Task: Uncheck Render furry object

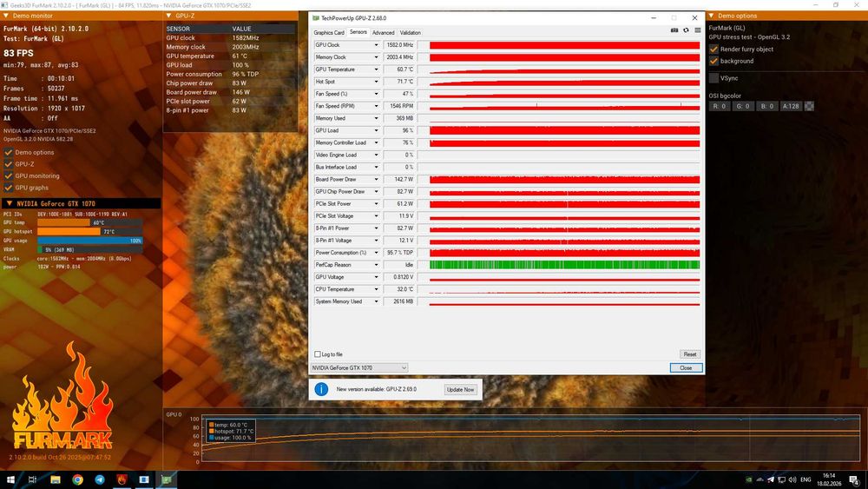Action: [x=713, y=49]
